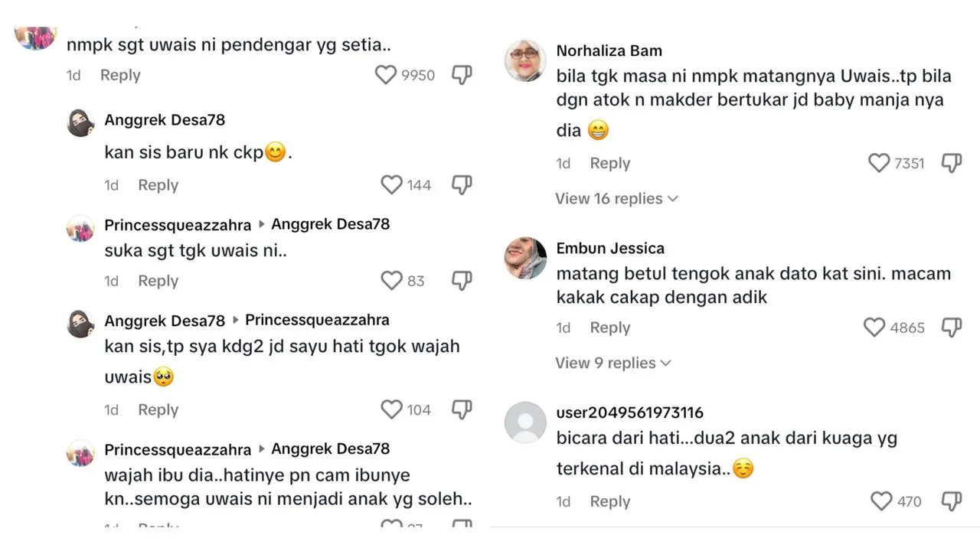Dislike the 'suka sgt tgk uwais' comment
980x551 pixels.
(x=462, y=282)
